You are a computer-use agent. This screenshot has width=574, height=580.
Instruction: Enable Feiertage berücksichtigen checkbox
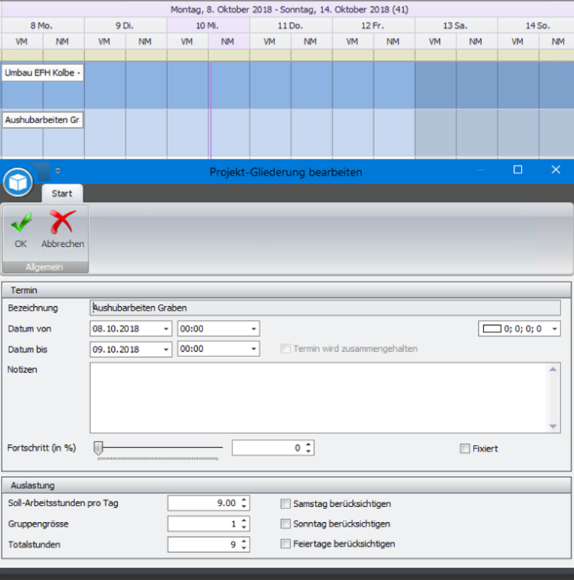click(285, 544)
